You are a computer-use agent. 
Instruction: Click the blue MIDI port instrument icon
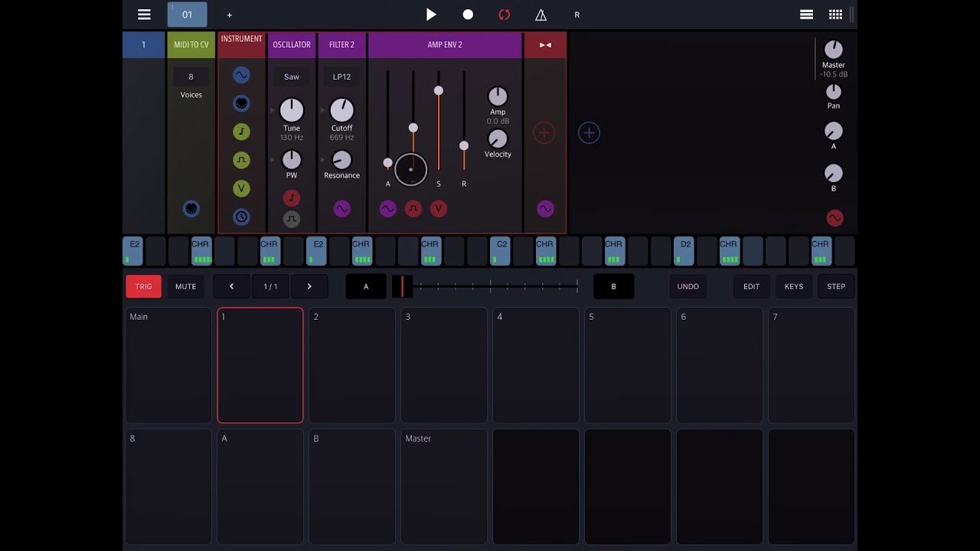pos(241,103)
